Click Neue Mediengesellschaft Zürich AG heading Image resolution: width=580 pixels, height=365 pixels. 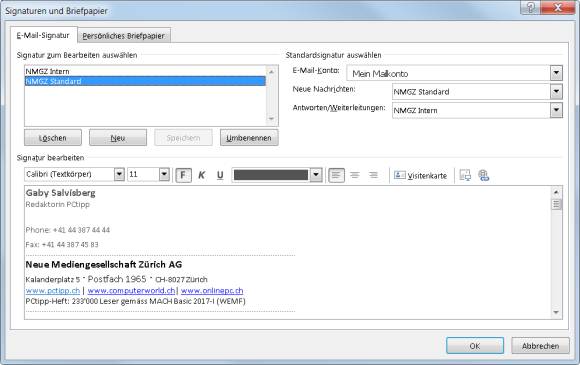(104, 264)
